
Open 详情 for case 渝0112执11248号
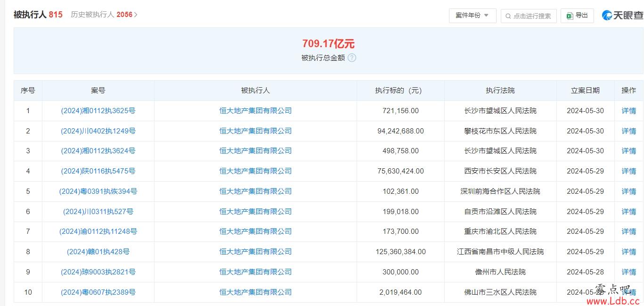click(x=629, y=232)
